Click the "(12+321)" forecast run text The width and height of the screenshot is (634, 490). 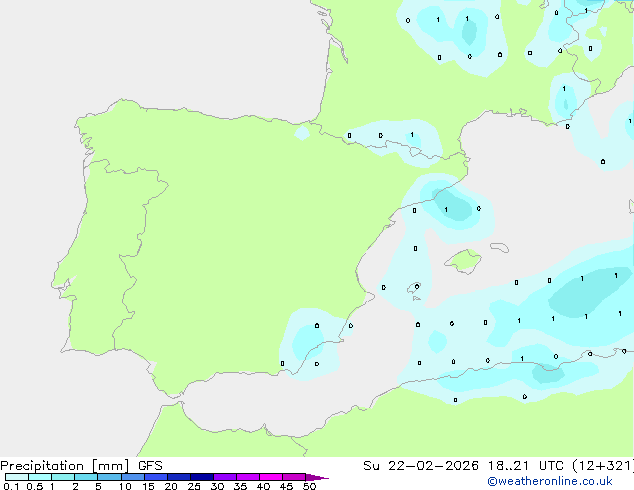tap(603, 466)
